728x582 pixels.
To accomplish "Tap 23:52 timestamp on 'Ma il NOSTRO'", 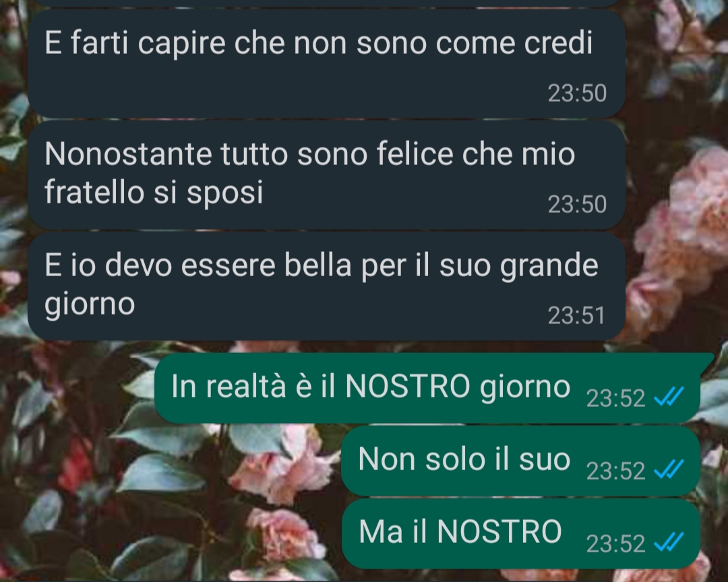I will coord(615,544).
